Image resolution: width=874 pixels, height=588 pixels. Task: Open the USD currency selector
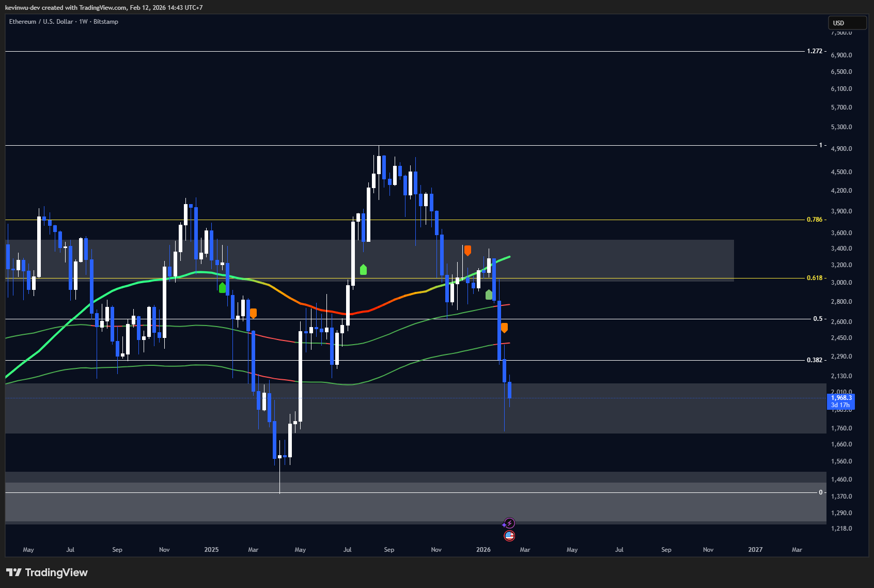(847, 23)
